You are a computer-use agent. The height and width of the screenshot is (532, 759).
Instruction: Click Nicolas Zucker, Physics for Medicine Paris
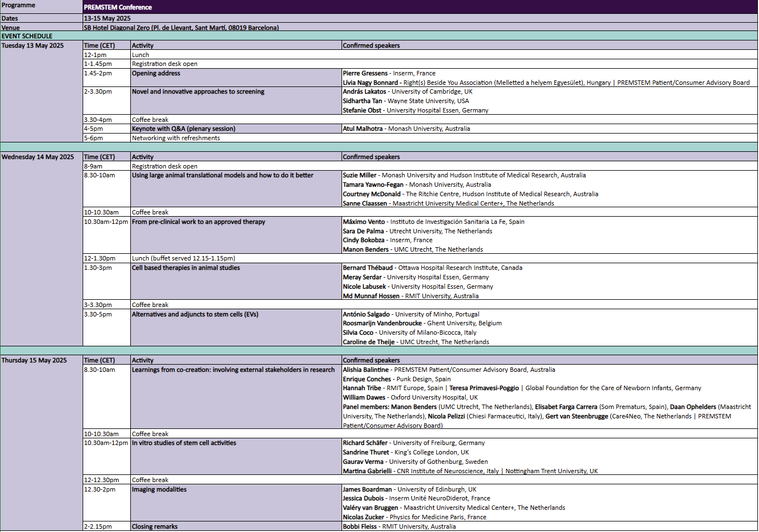tap(414, 517)
